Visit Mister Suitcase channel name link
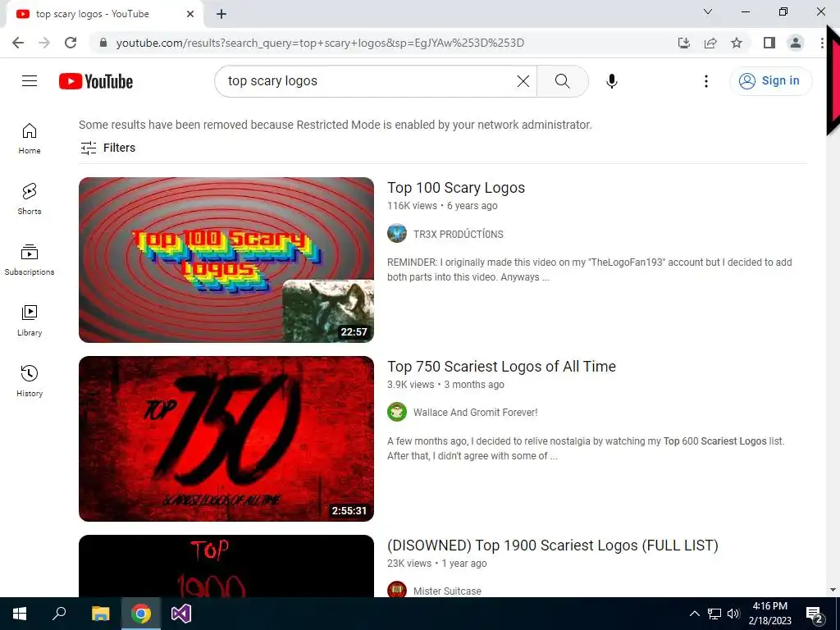This screenshot has height=630, width=840. (x=447, y=591)
